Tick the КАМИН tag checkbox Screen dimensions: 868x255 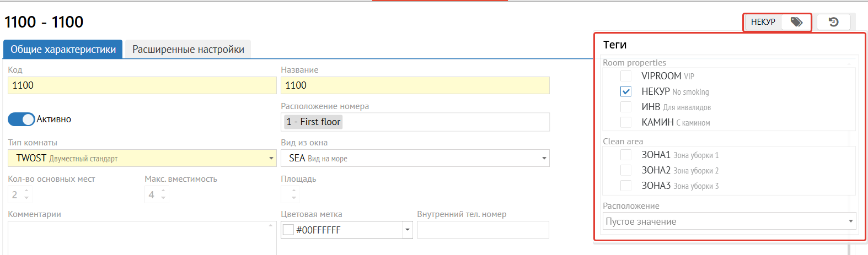point(626,122)
